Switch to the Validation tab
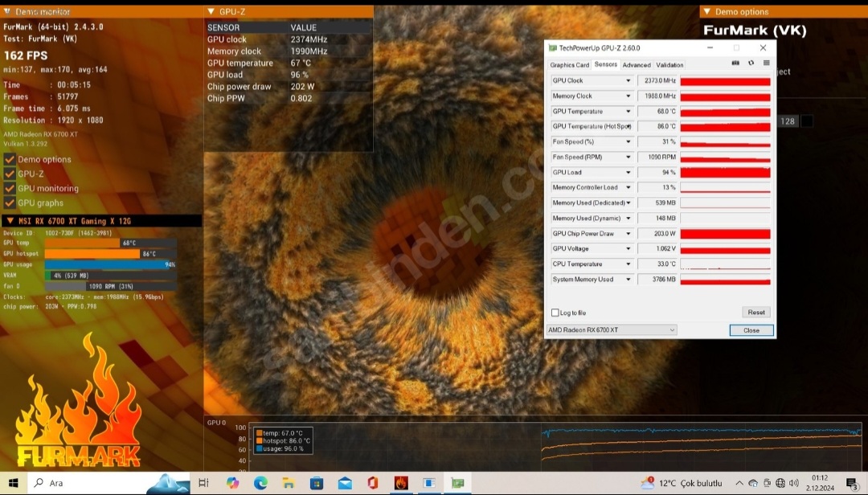Viewport: 868px width, 495px height. point(669,65)
